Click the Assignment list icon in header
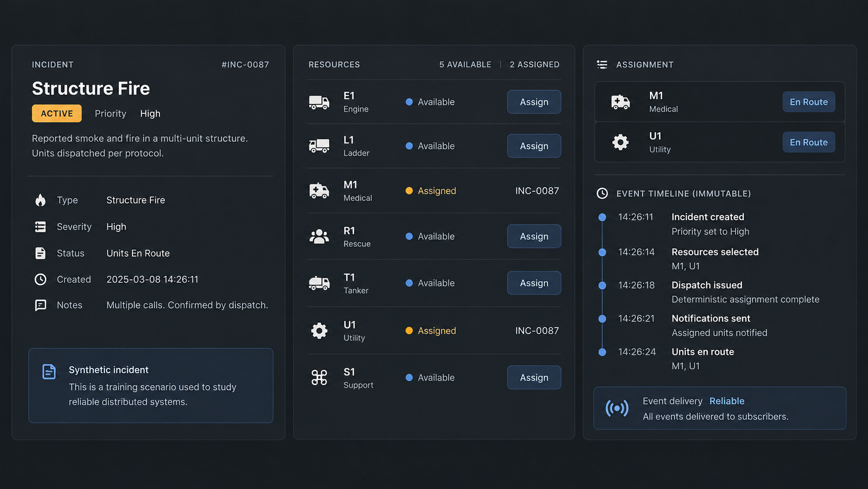The width and height of the screenshot is (868, 489). pyautogui.click(x=602, y=64)
